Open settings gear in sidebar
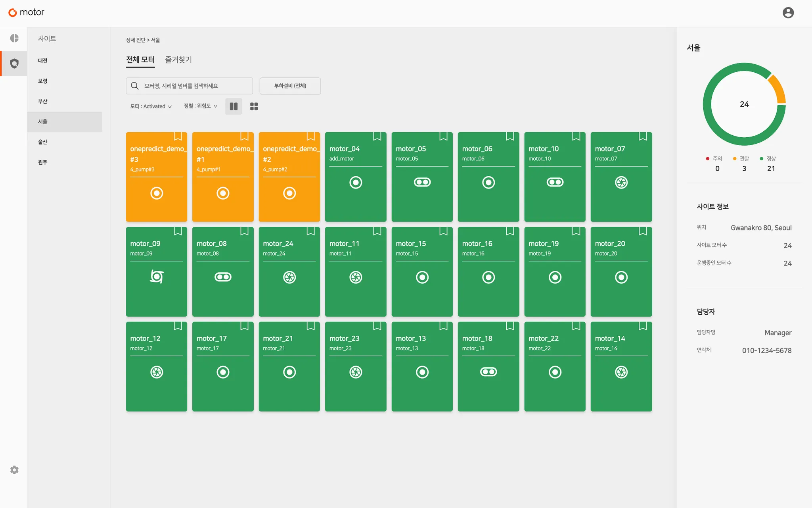 tap(14, 470)
